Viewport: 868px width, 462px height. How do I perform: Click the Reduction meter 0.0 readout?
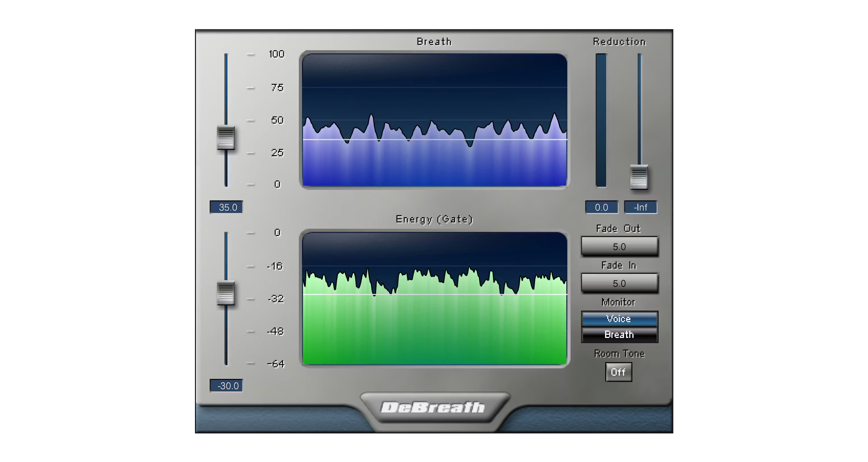pos(602,207)
